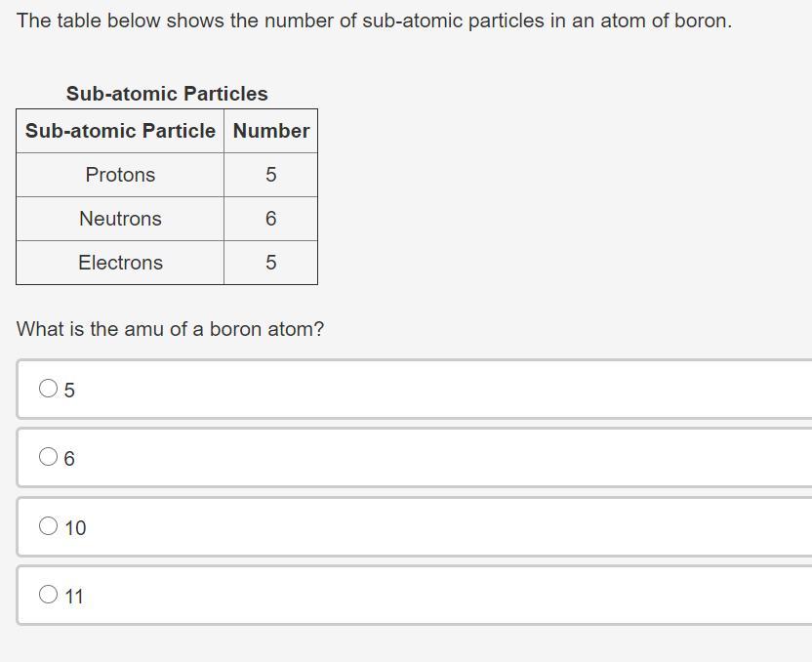Click the Electrons row label cell

(x=120, y=263)
